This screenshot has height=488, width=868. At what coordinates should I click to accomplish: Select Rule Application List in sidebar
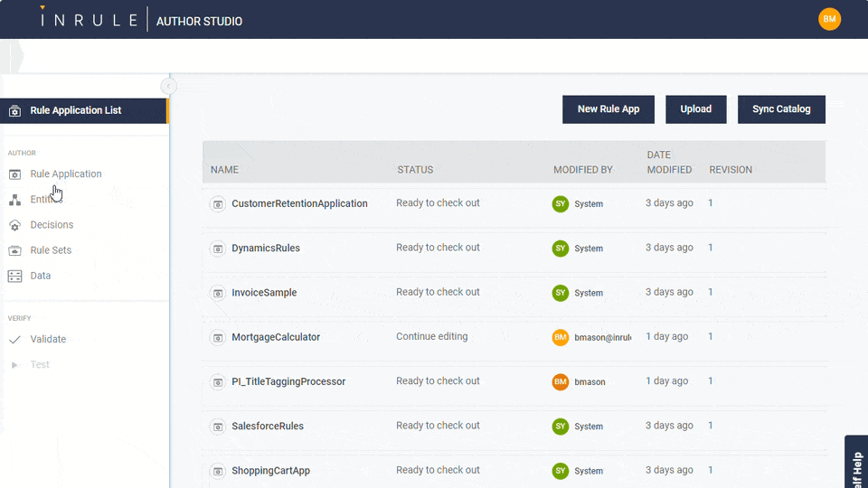click(x=83, y=110)
